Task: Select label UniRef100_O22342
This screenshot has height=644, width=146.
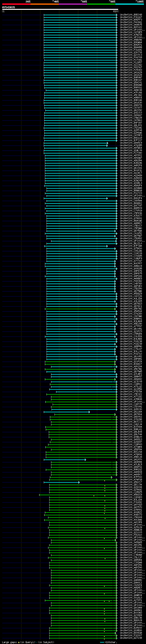Action: [131, 65]
